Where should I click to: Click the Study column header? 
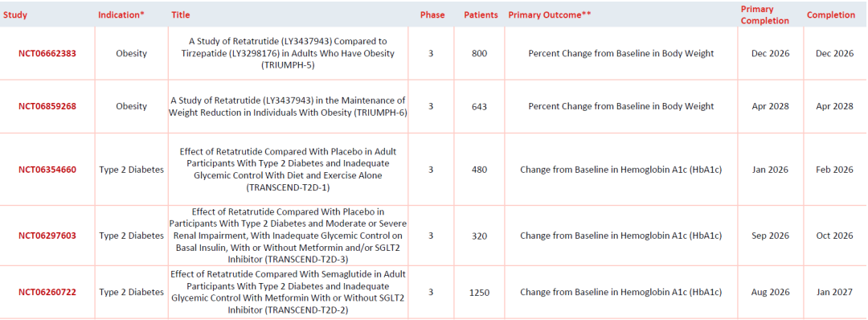(14, 15)
